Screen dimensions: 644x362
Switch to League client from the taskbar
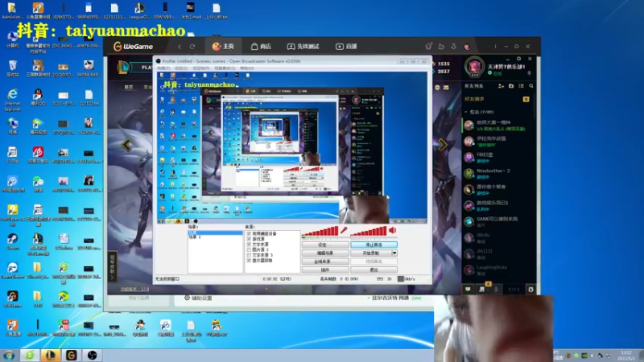point(50,355)
